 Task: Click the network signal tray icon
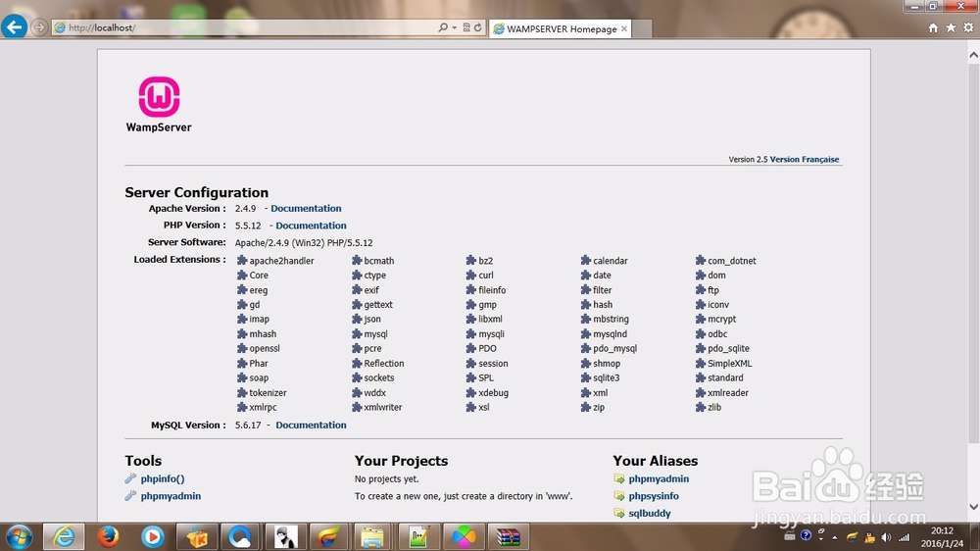[904, 537]
